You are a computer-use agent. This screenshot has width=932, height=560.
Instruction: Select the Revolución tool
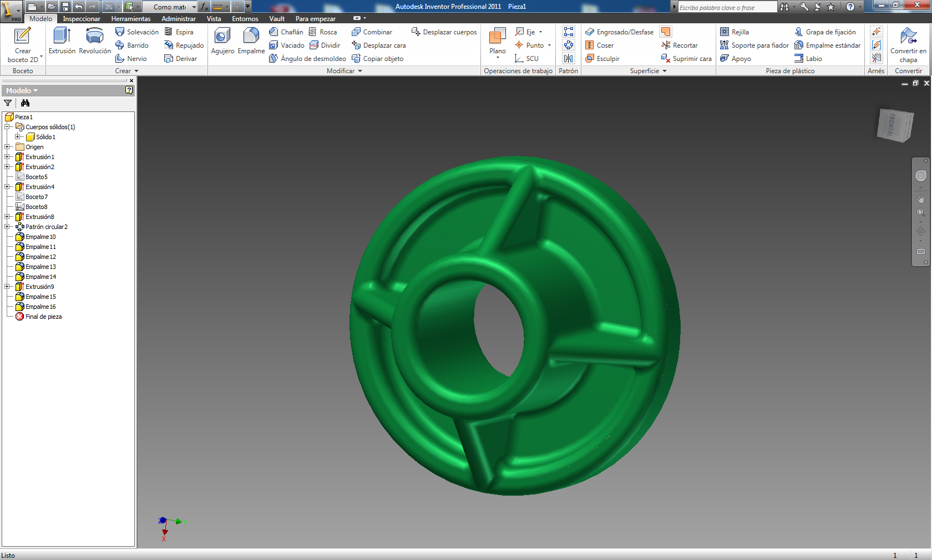[95, 40]
